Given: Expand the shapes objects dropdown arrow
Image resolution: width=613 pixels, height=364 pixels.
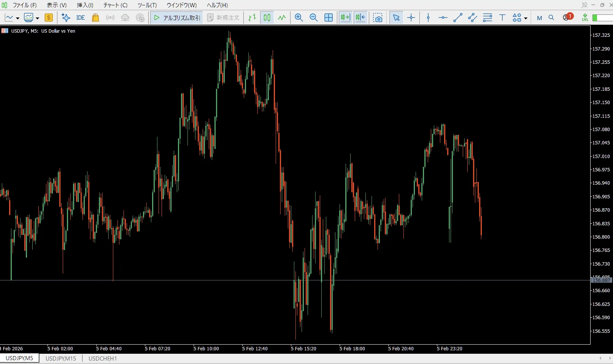Looking at the screenshot, I should click(526, 18).
